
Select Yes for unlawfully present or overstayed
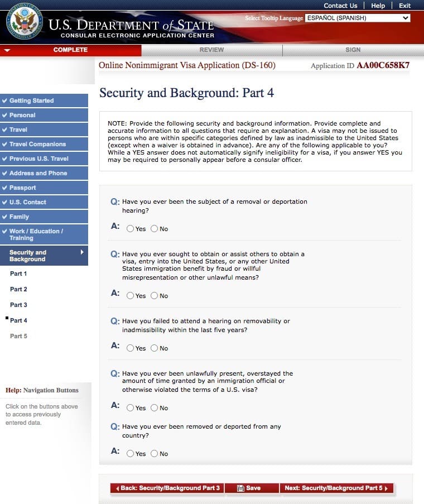130,408
